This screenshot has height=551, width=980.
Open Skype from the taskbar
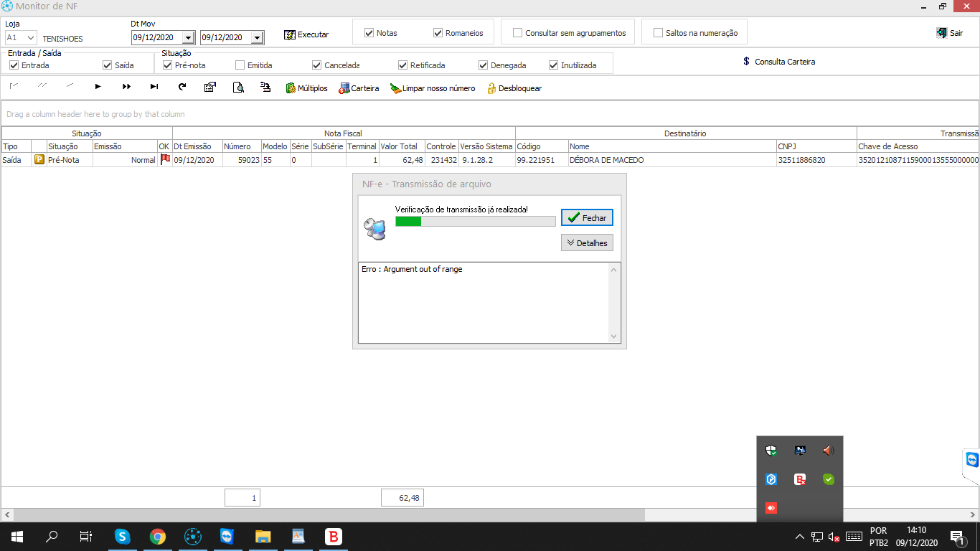pyautogui.click(x=123, y=537)
